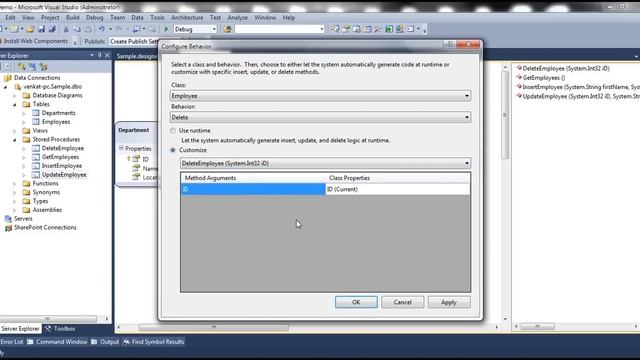The height and width of the screenshot is (360, 640).
Task: Click the Find in Files toolbar icon
Action: coord(227,29)
